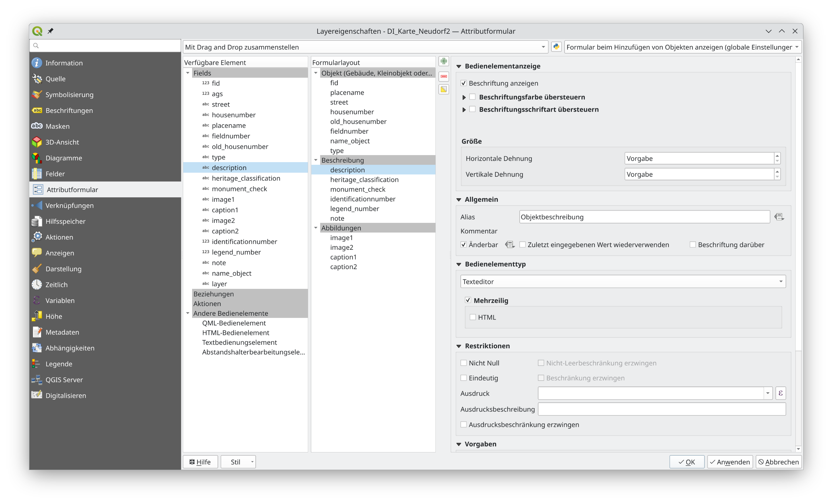Click the yellow invert selection icon
This screenshot has height=504, width=832.
click(444, 89)
